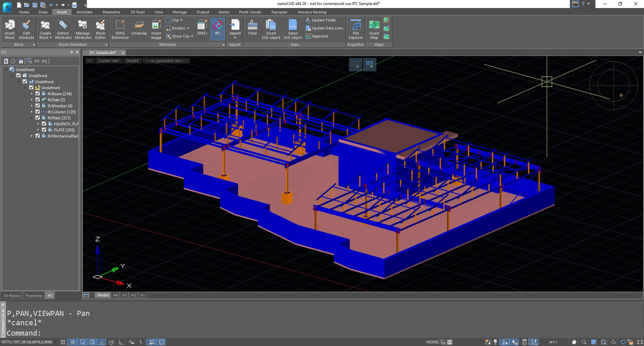This screenshot has height=346, width=644.
Task: Switch to the Properties panel tab
Action: (34, 296)
